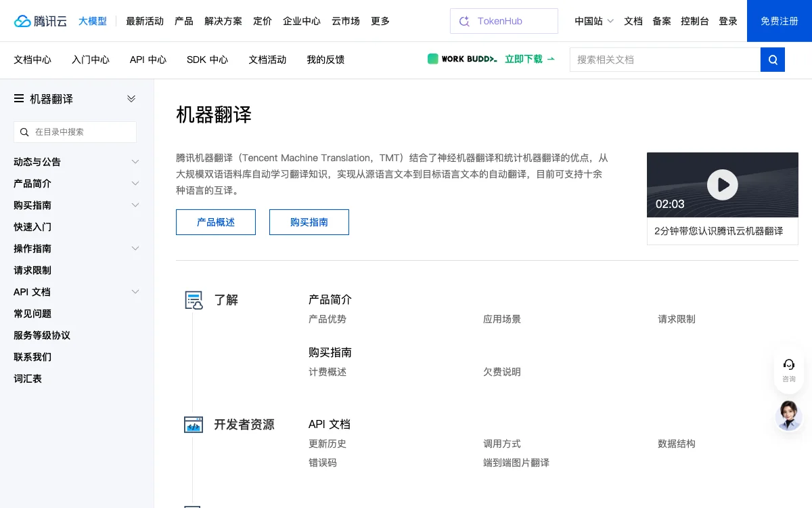This screenshot has width=812, height=508.
Task: Open the 端到端图片翻译 link
Action: pyautogui.click(x=516, y=463)
